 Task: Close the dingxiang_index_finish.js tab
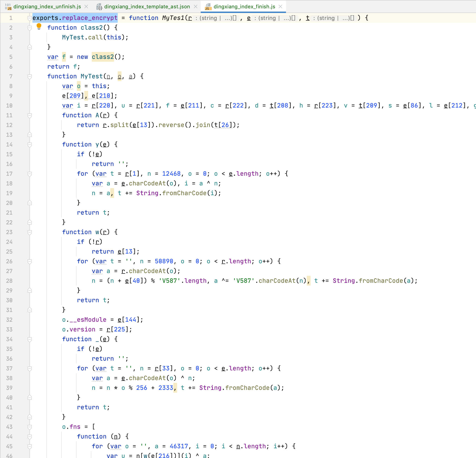280,6
